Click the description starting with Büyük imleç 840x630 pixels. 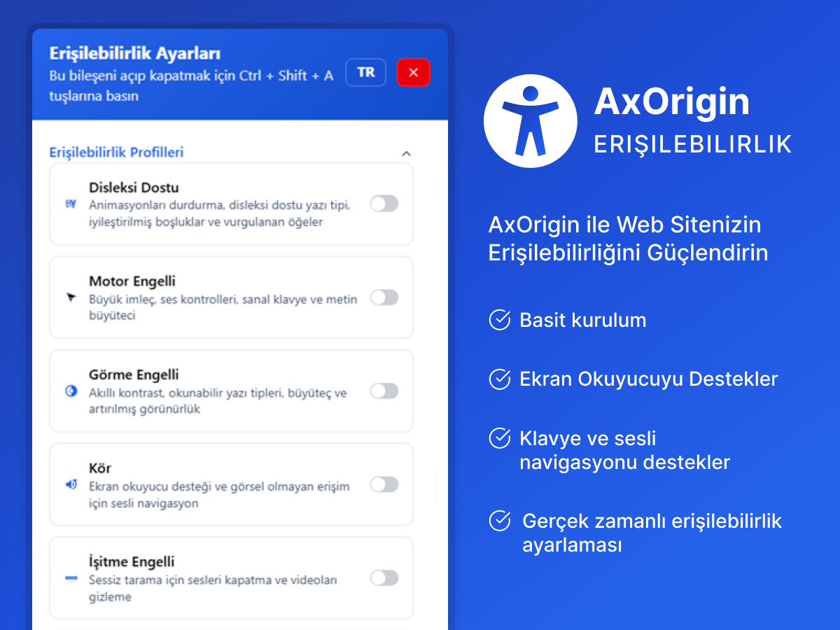(223, 307)
